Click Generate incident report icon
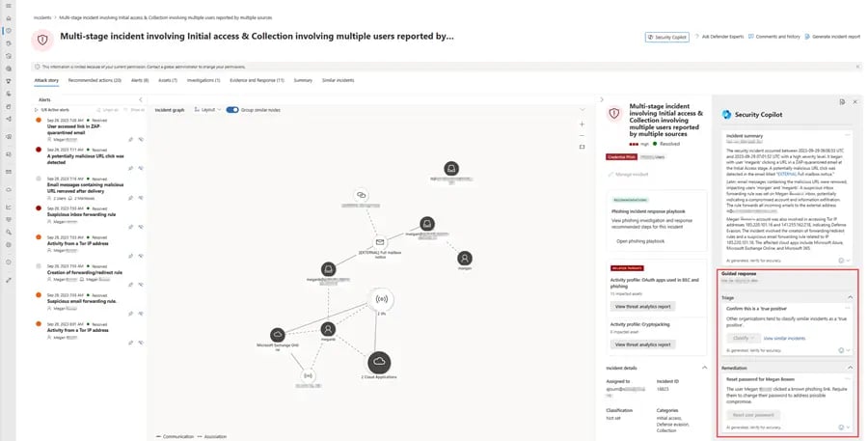 coord(805,37)
